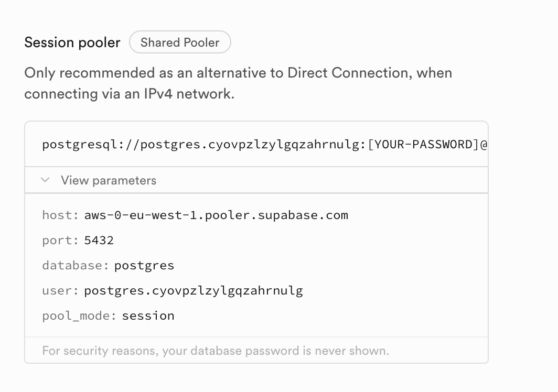The width and height of the screenshot is (558, 392).
Task: Select the host value aws-0-eu-west-1.pooler.supabase.com
Action: point(216,215)
